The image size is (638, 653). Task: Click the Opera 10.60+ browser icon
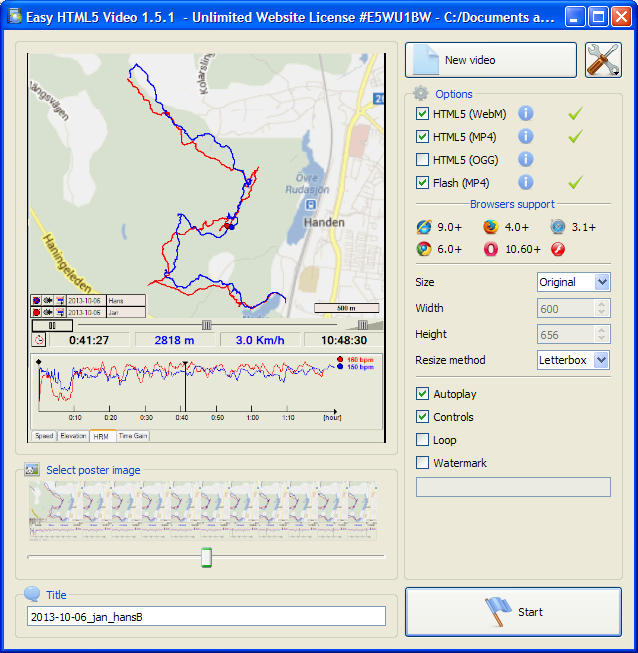[491, 249]
